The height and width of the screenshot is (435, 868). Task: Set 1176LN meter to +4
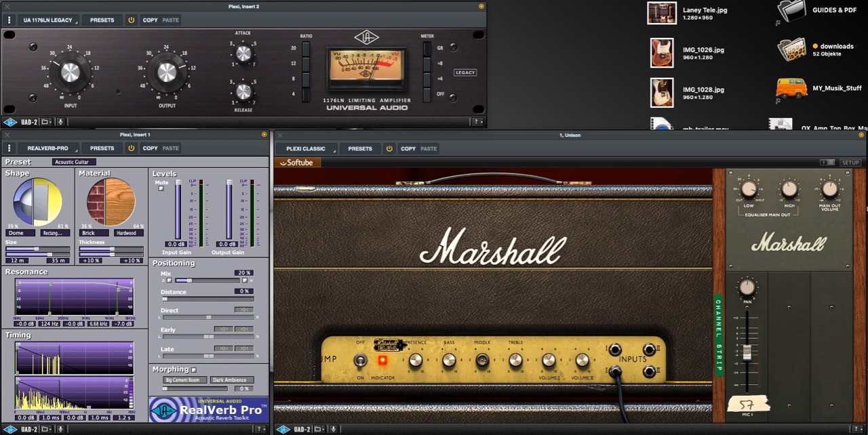coord(427,79)
